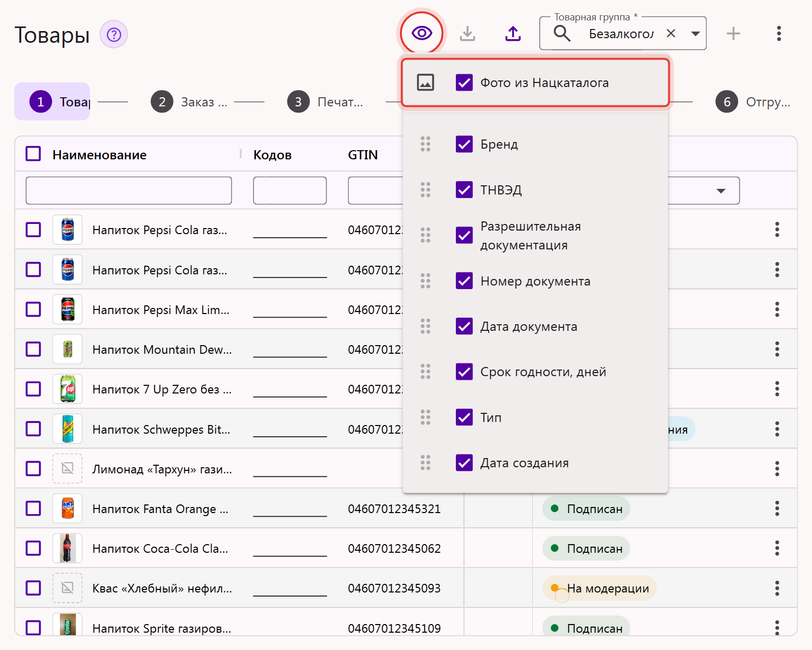Select checkbox for Напиток Mountain Dew row

click(34, 349)
